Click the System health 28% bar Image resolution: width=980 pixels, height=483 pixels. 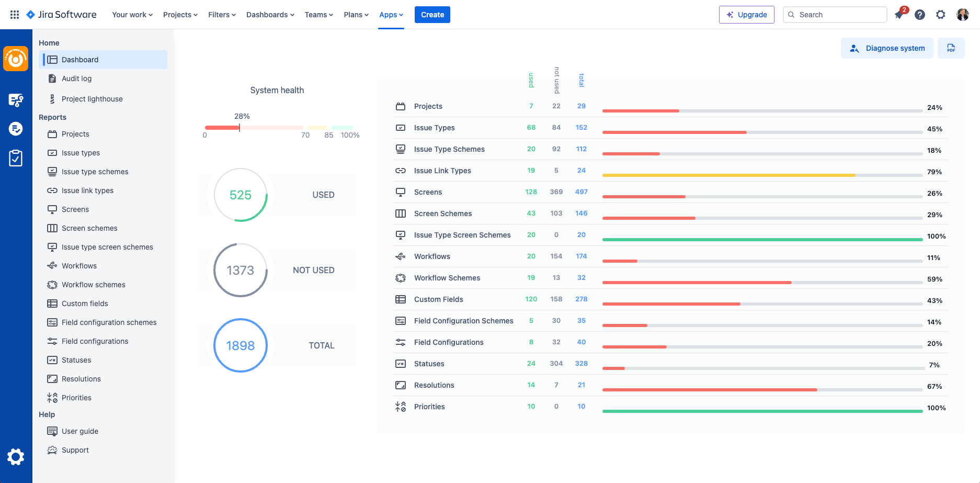click(x=279, y=128)
